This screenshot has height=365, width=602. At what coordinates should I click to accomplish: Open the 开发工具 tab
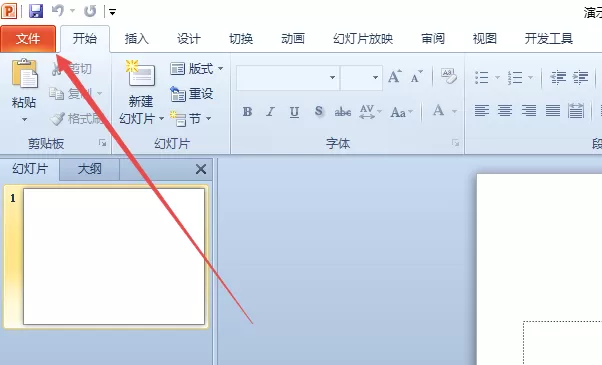tap(549, 38)
